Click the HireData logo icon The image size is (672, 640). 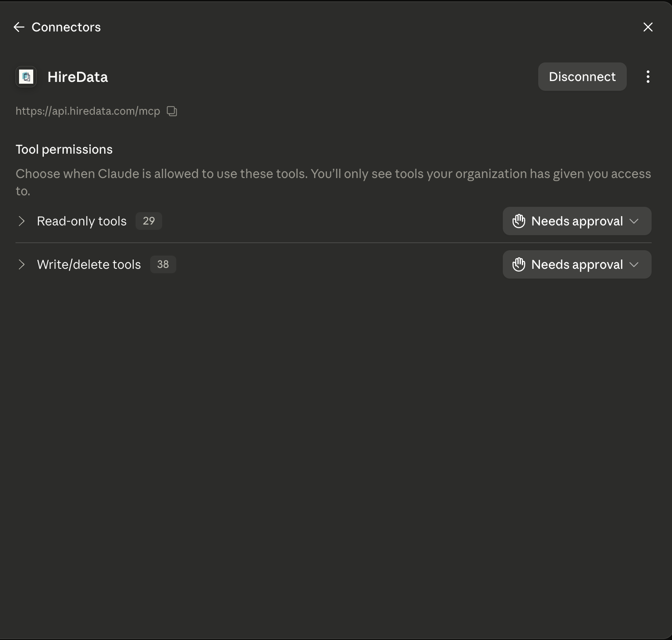coord(26,77)
